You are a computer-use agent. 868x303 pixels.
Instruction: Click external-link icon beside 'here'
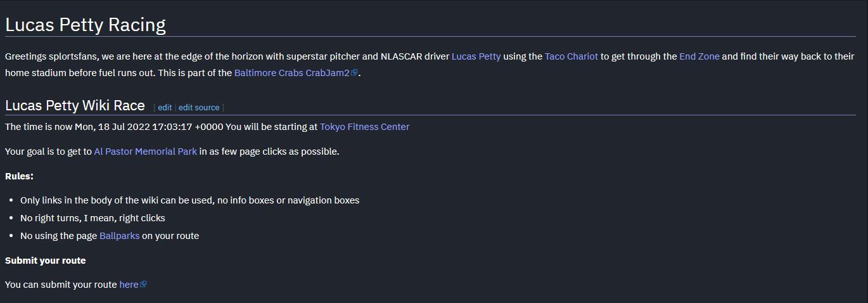click(x=143, y=285)
